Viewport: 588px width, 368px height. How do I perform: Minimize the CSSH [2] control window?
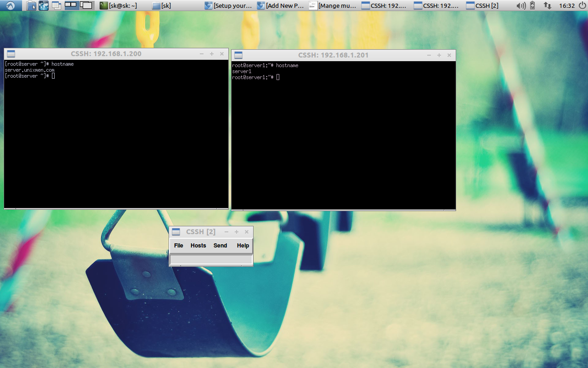(x=226, y=232)
